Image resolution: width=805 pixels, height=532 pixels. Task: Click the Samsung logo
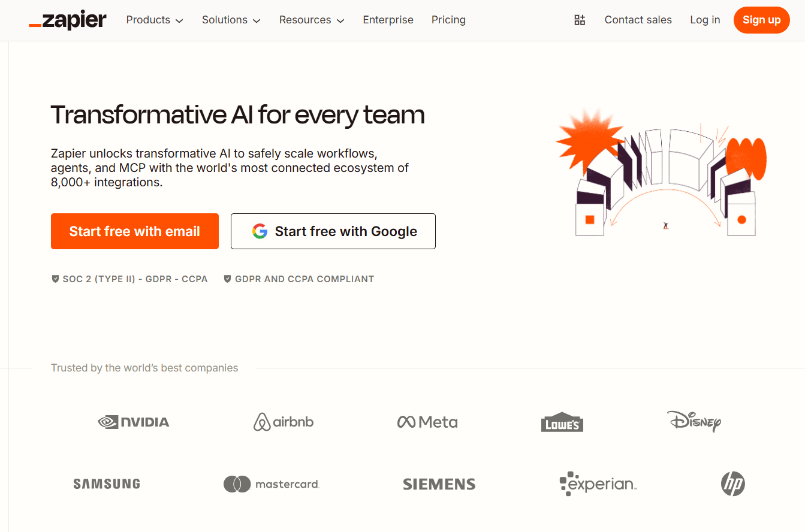pos(107,484)
